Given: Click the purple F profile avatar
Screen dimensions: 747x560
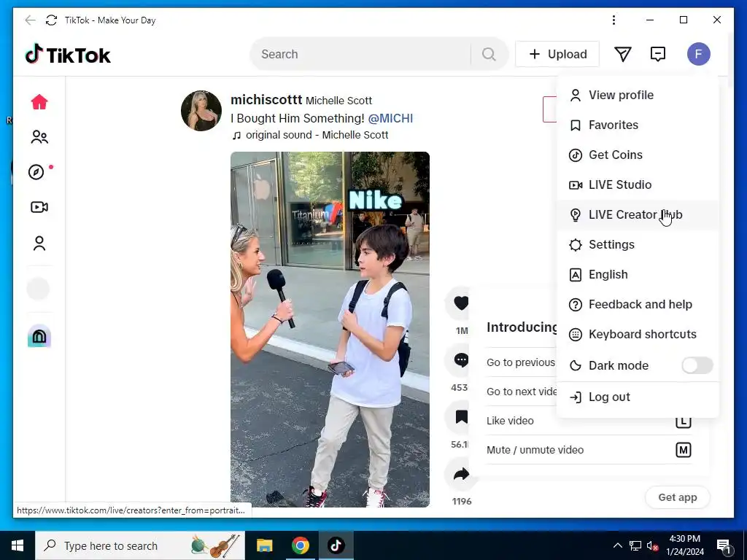Looking at the screenshot, I should (698, 54).
